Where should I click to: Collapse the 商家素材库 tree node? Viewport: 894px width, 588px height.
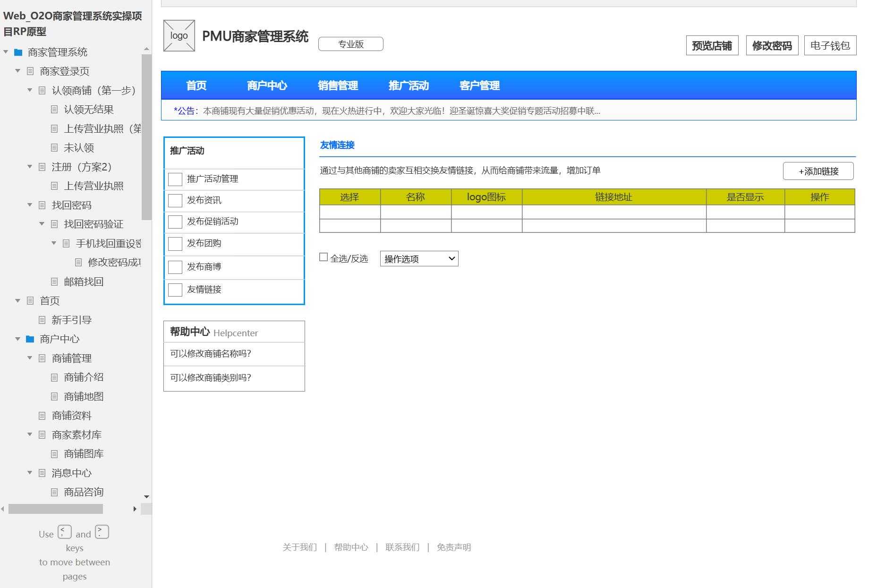[x=30, y=435]
